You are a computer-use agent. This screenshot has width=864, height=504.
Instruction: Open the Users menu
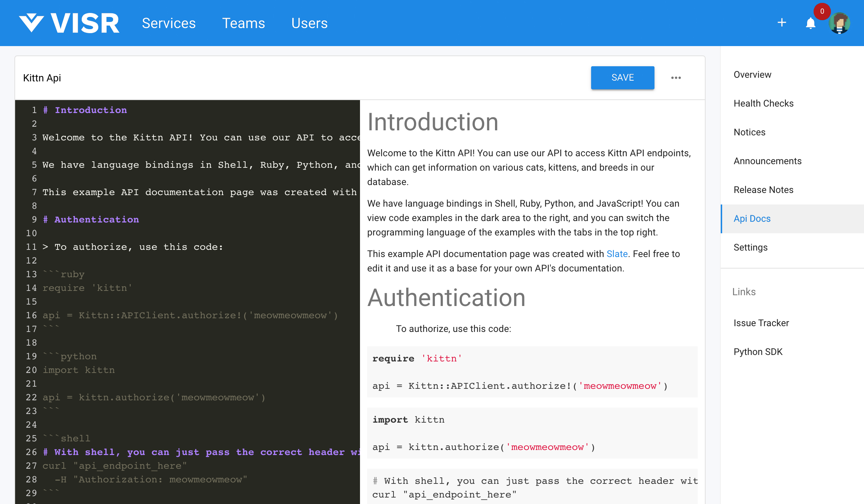click(309, 23)
